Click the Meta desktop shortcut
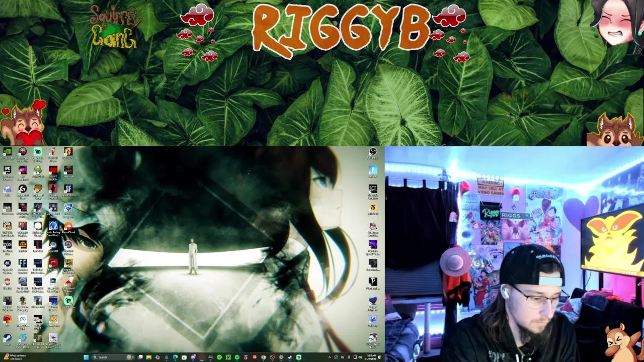Viewport: 644px width, 362px height. (x=23, y=319)
